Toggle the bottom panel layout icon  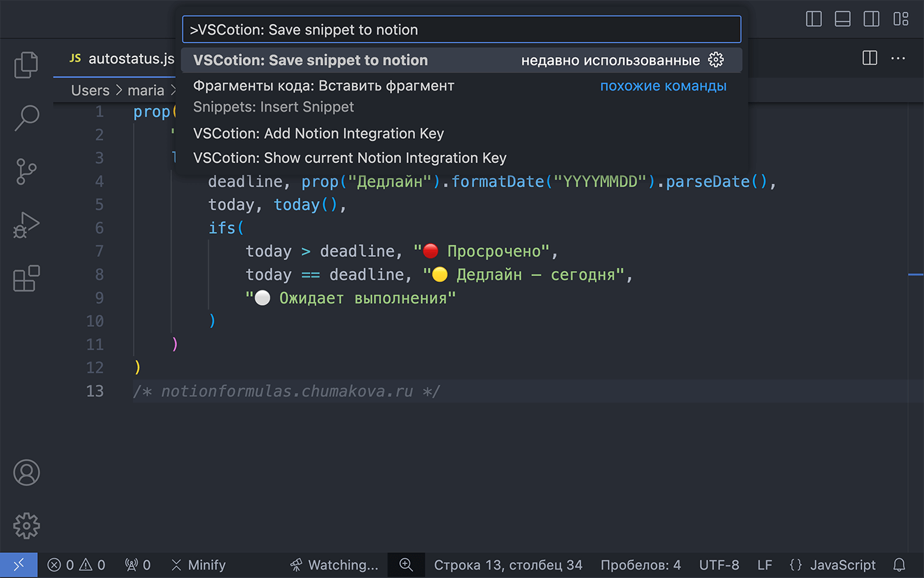(843, 19)
